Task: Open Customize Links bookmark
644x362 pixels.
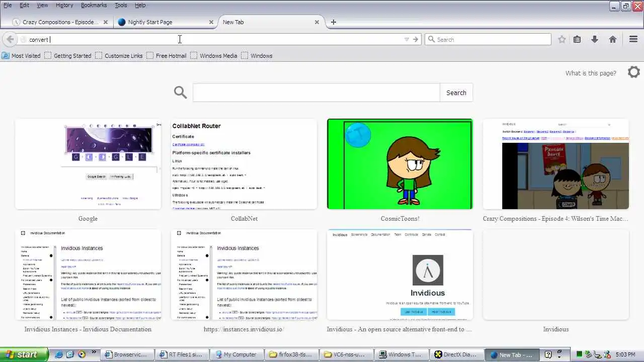Action: coord(119,56)
